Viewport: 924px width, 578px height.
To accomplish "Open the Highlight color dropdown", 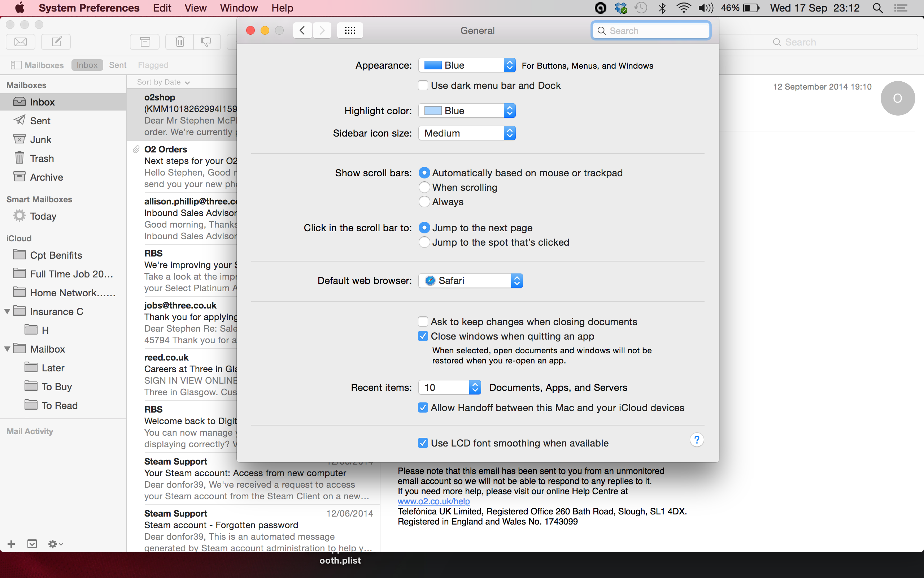I will 467,111.
